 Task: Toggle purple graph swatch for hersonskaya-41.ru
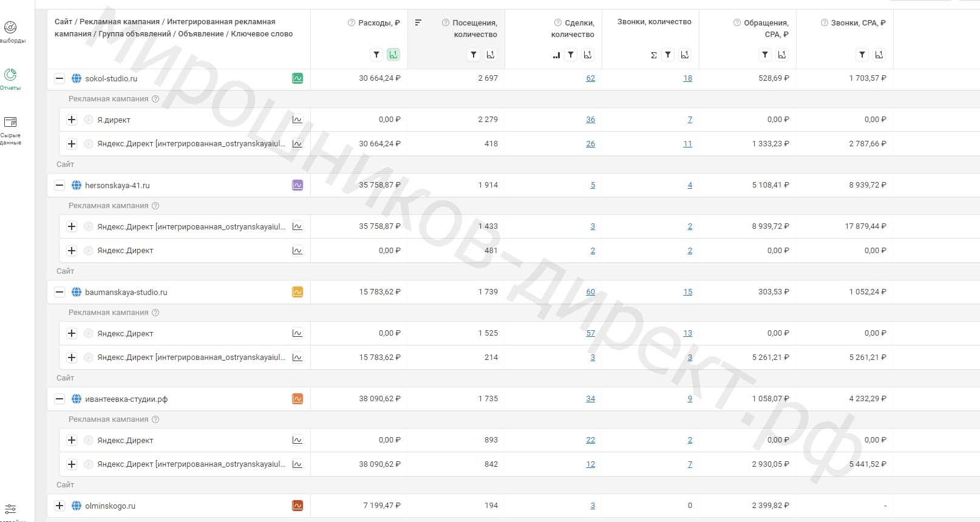(298, 185)
